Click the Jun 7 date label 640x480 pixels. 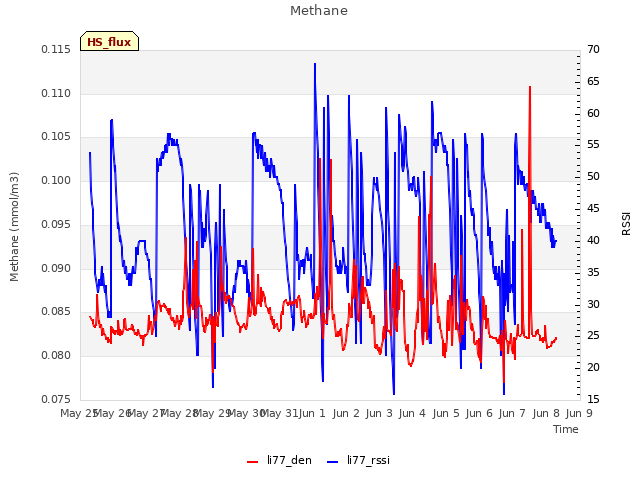click(512, 413)
